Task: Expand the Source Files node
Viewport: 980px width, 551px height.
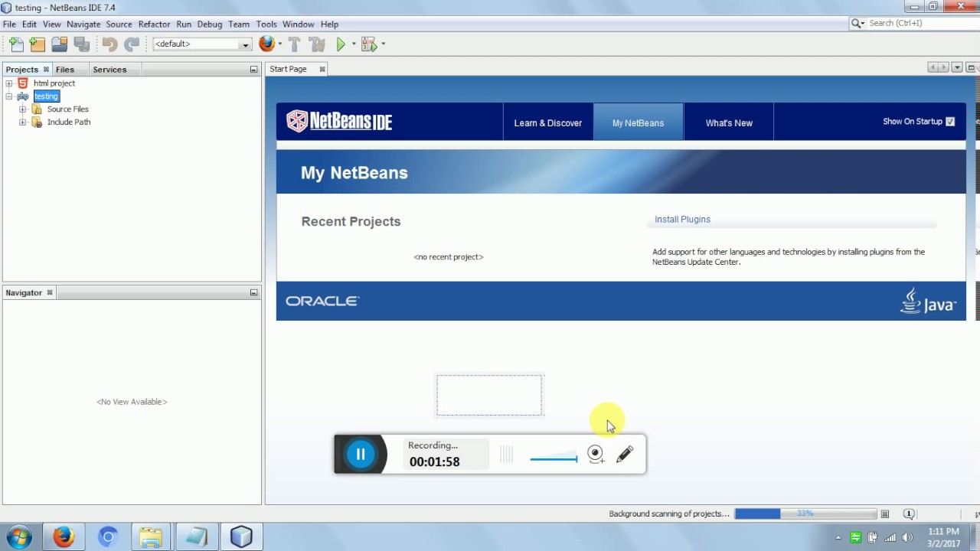Action: 23,109
